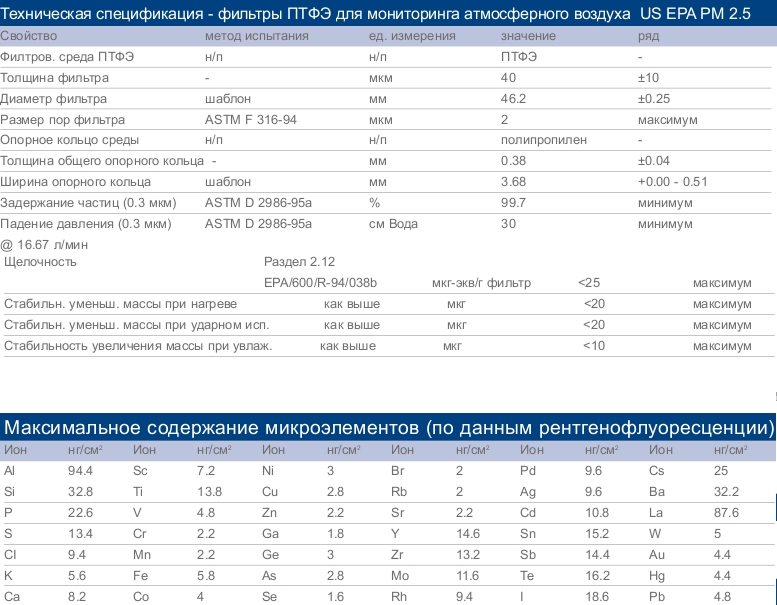Select the 'метод испытания' column header
Viewport: 777px width, 605px height.
click(x=257, y=36)
